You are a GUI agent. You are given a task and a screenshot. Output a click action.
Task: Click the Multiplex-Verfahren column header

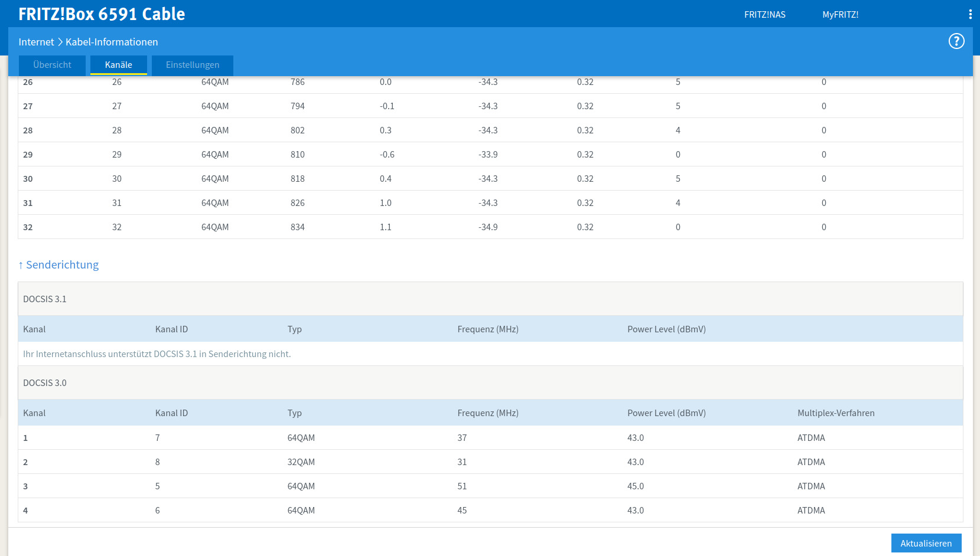pos(835,413)
